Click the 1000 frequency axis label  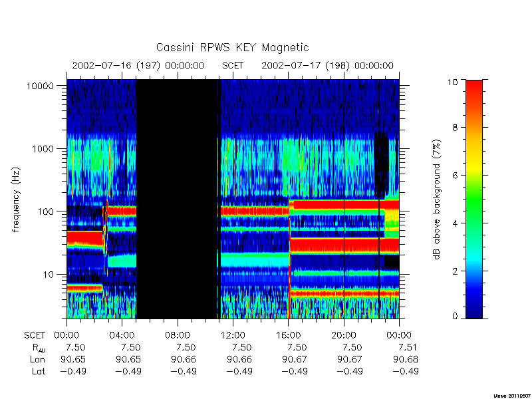point(43,148)
